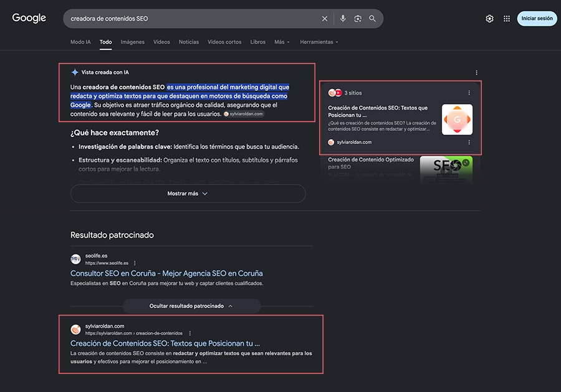
Task: Click the https://www.seolife.es URL text
Action: 107,263
